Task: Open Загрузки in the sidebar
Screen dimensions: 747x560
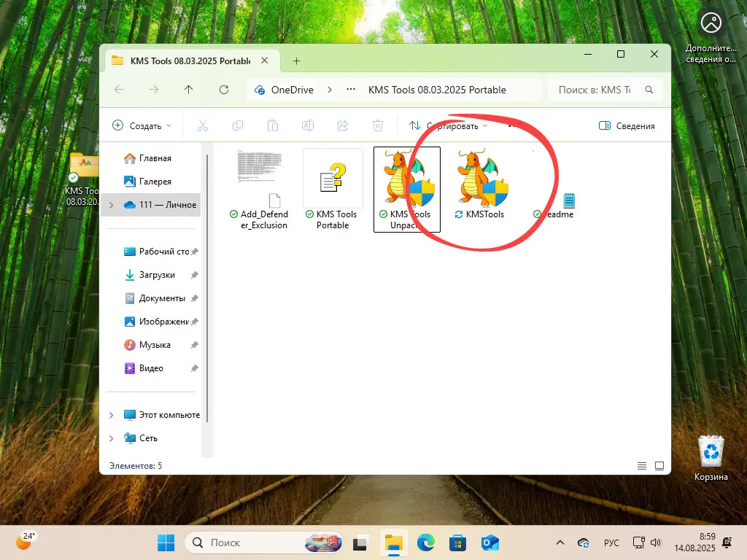Action: click(157, 275)
